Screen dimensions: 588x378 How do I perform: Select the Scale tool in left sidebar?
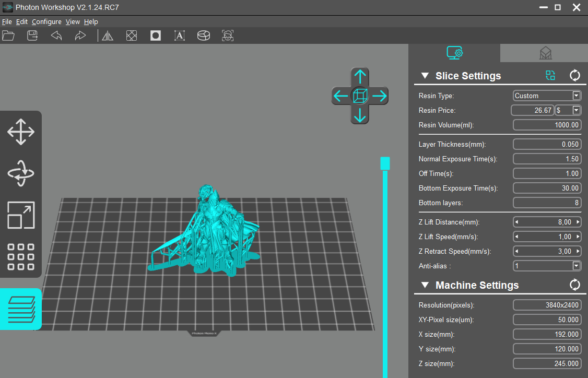click(21, 215)
